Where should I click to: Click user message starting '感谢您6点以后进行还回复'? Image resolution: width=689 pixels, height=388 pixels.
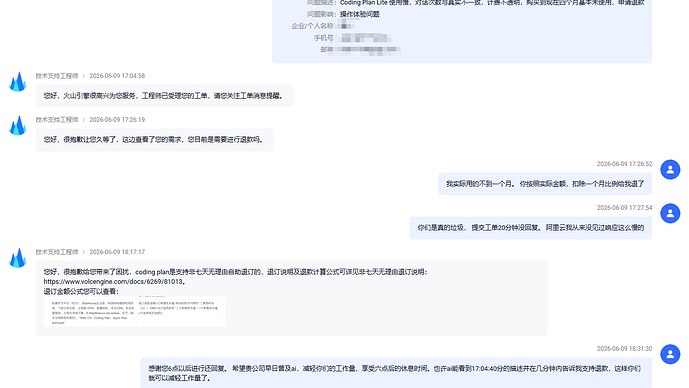396,373
